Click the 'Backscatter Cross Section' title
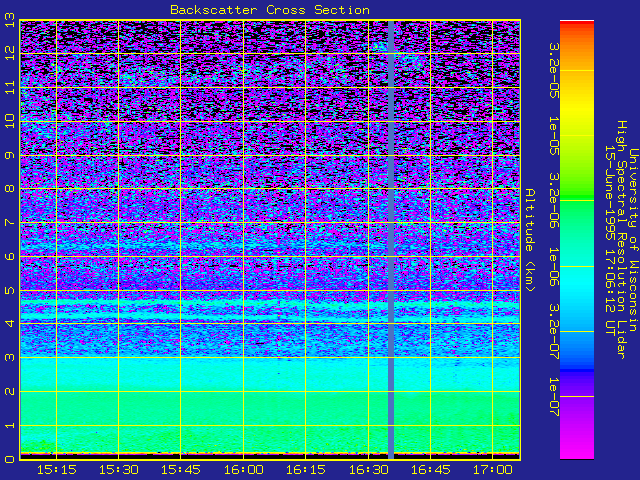 [270, 10]
